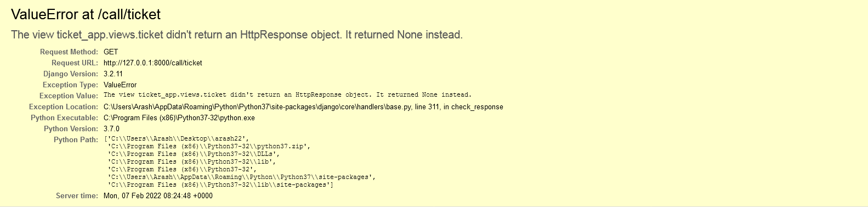Click the Django Version label

click(71, 74)
